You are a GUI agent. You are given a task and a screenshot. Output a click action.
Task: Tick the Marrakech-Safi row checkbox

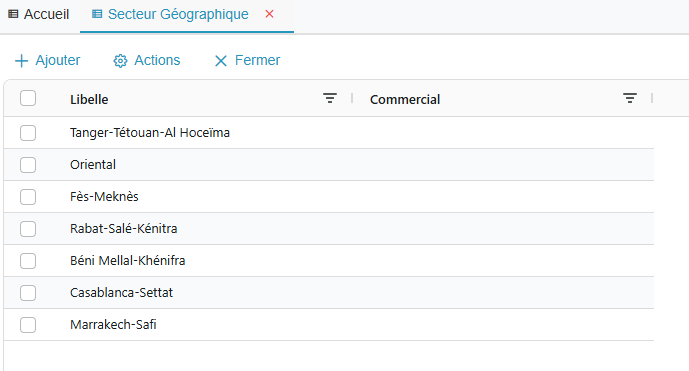pyautogui.click(x=28, y=325)
